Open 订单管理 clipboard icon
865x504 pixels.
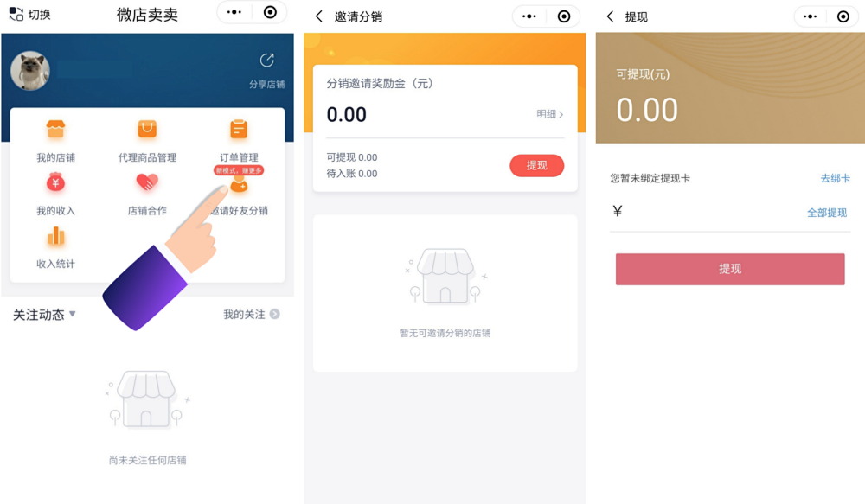[x=239, y=130]
